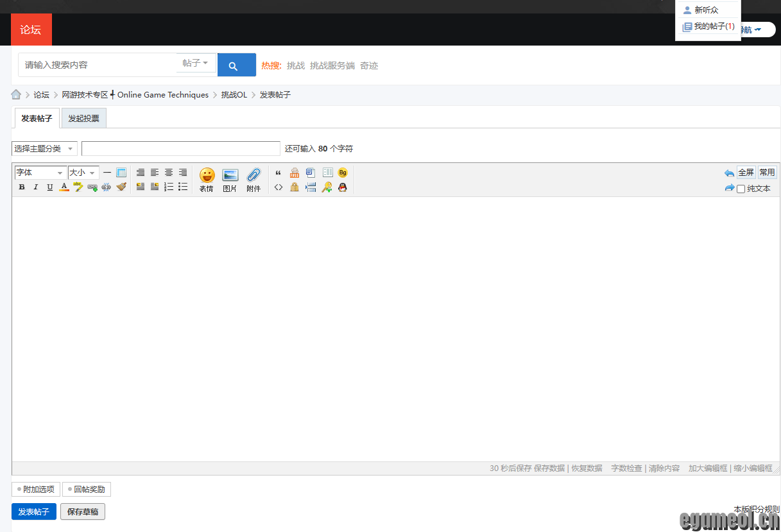Insert a code block with <> icon
This screenshot has height=532, width=781.
(279, 187)
